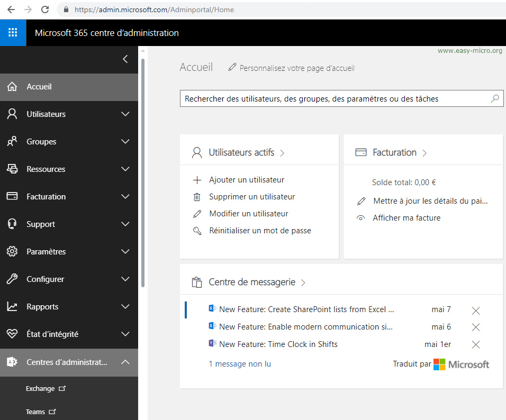This screenshot has height=420, width=506.
Task: Open the app launcher waffle icon
Action: click(13, 33)
